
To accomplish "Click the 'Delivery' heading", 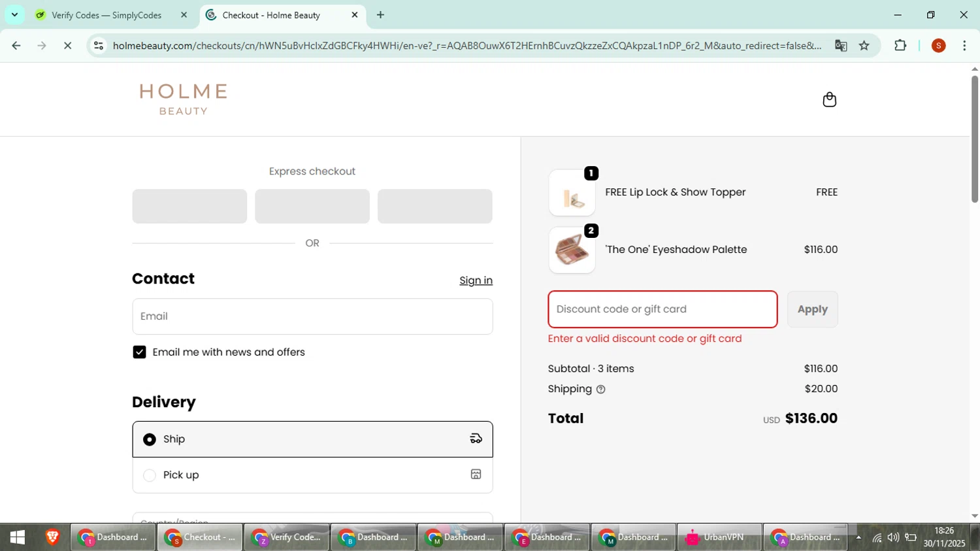I will [x=164, y=402].
